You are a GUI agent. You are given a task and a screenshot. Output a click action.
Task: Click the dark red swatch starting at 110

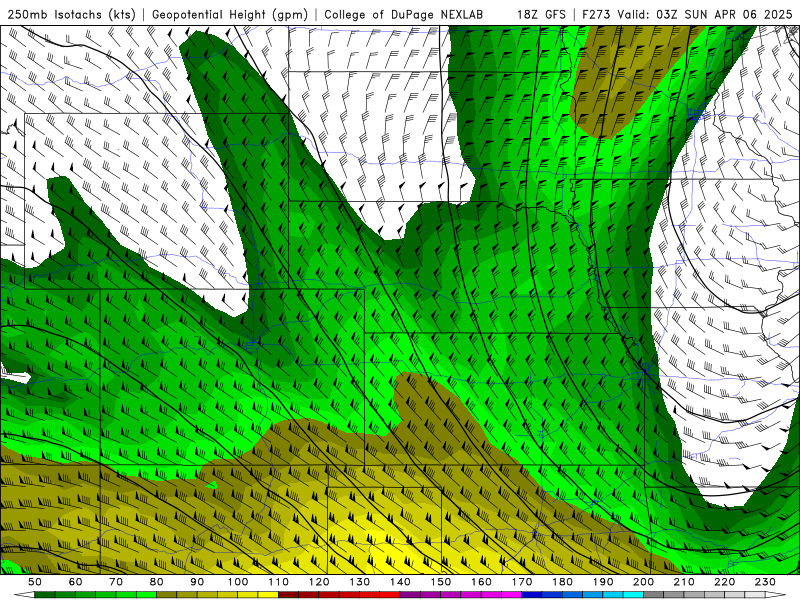click(288, 595)
